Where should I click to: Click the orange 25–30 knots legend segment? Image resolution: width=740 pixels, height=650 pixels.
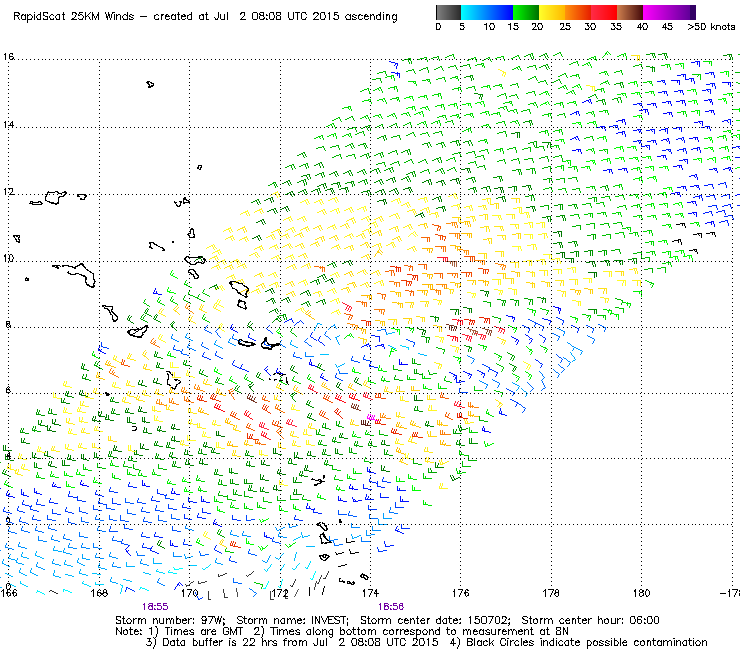pos(578,12)
